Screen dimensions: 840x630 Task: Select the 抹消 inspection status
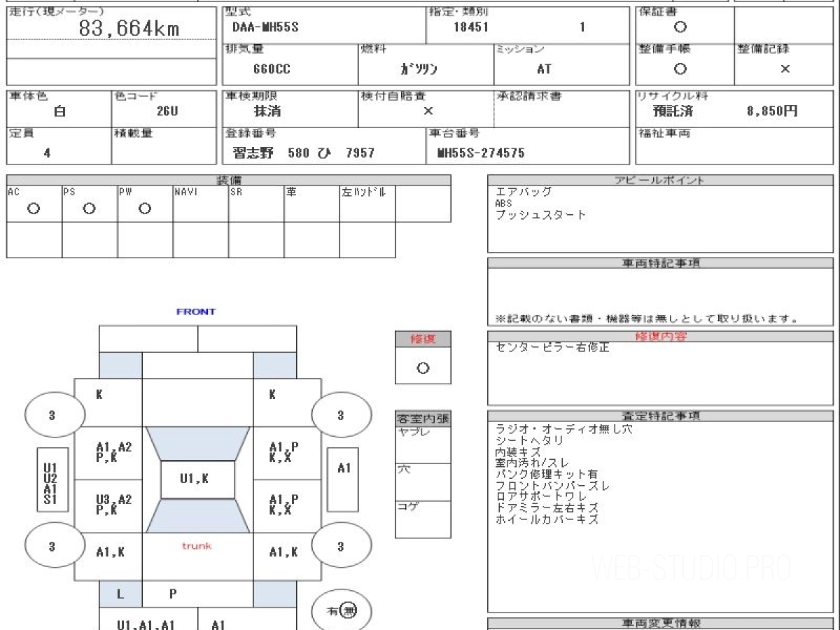[267, 111]
